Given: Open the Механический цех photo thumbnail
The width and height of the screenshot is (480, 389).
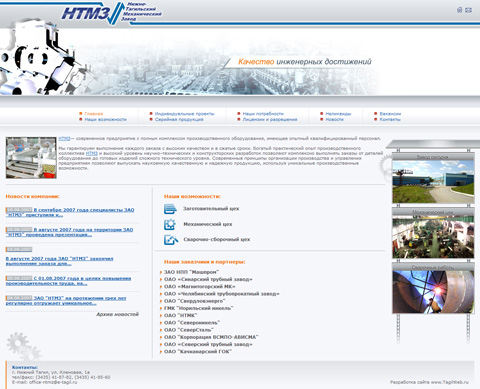Looking at the screenshot, I should pyautogui.click(x=433, y=237).
